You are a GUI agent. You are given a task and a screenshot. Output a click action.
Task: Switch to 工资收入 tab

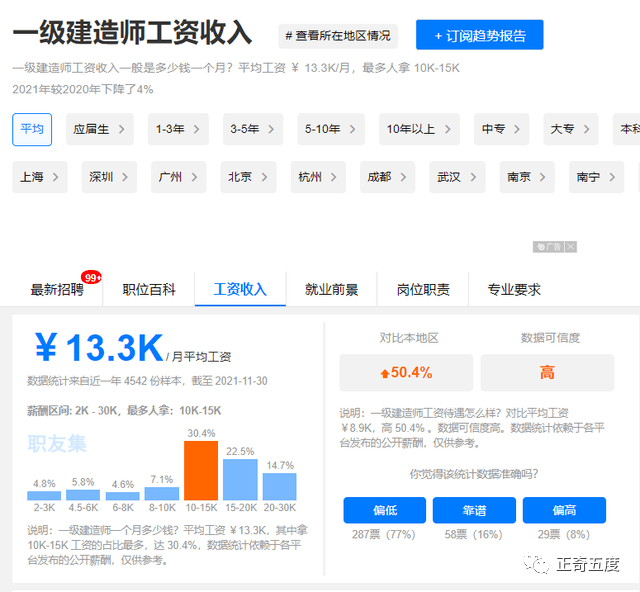coord(240,289)
